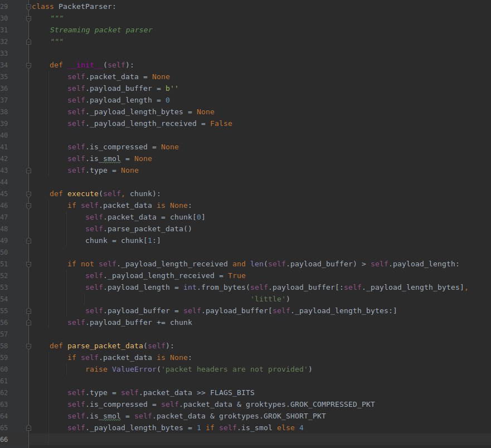The image size is (491, 448).
Task: Click line number 50 in the gutter
Action: [4, 252]
